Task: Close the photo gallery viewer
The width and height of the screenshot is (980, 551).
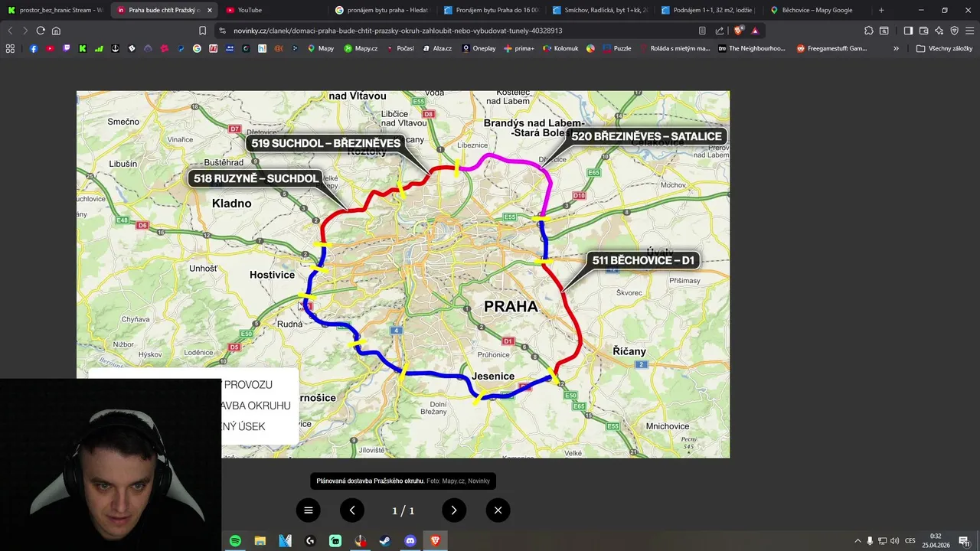Action: point(498,510)
